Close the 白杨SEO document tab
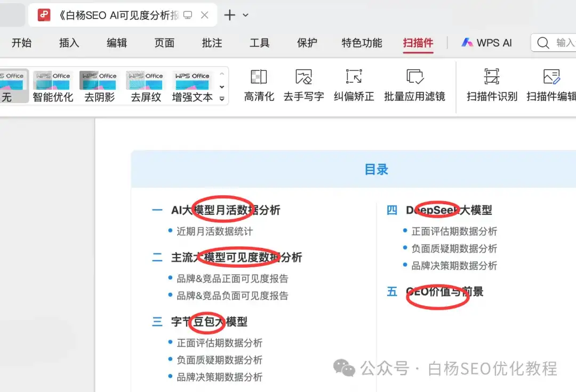Viewport: 576px width, 392px height. 205,15
